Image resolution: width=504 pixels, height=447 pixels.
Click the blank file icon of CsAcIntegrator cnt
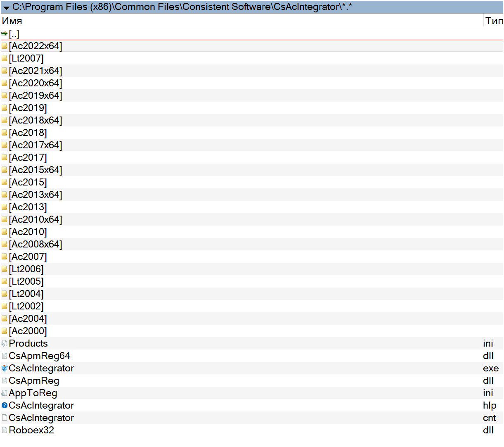(5, 418)
